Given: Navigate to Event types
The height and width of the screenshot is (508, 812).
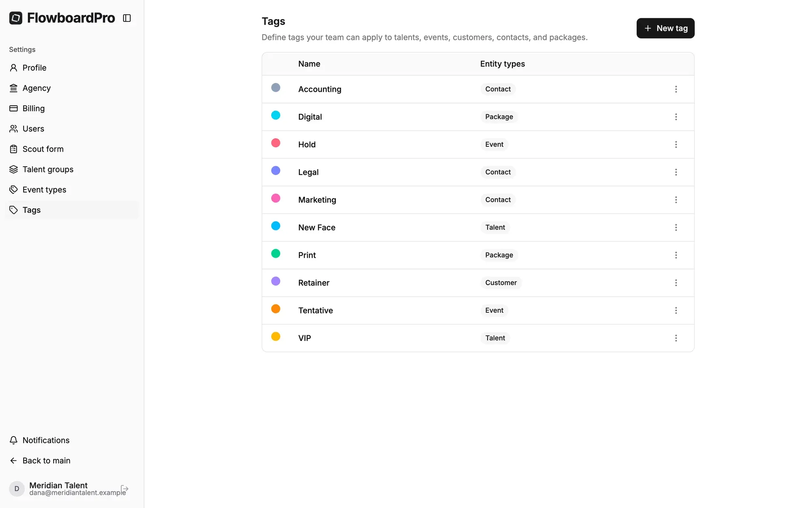Looking at the screenshot, I should [x=72, y=190].
